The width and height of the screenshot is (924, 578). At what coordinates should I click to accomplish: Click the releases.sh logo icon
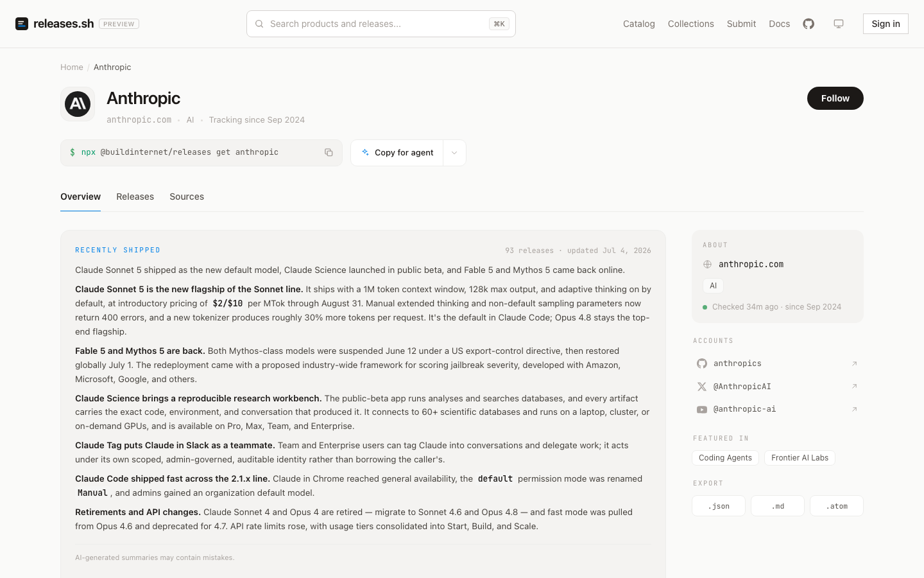(22, 24)
